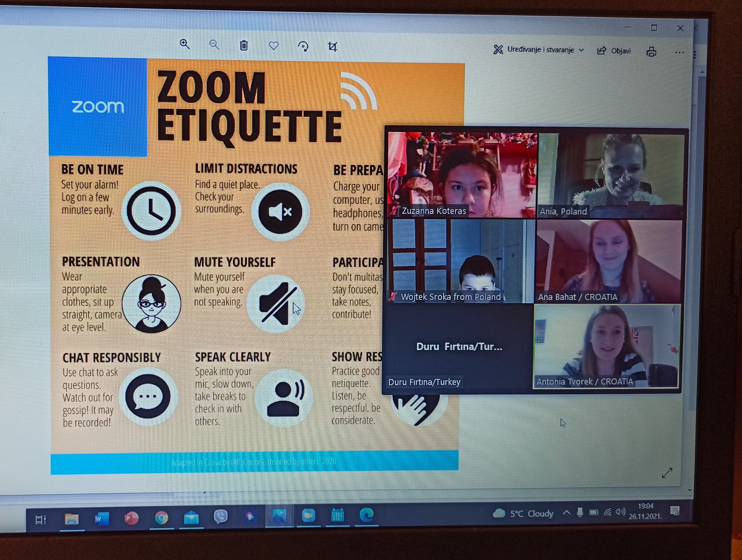Open File Explorer from the taskbar

(71, 519)
